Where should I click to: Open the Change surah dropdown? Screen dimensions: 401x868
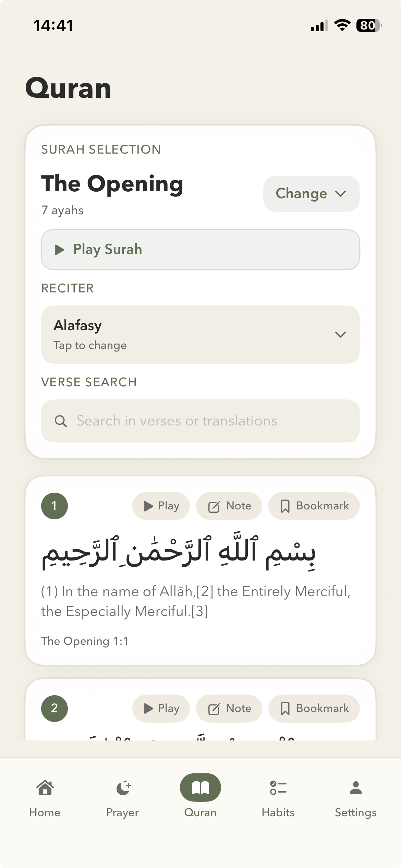click(311, 193)
